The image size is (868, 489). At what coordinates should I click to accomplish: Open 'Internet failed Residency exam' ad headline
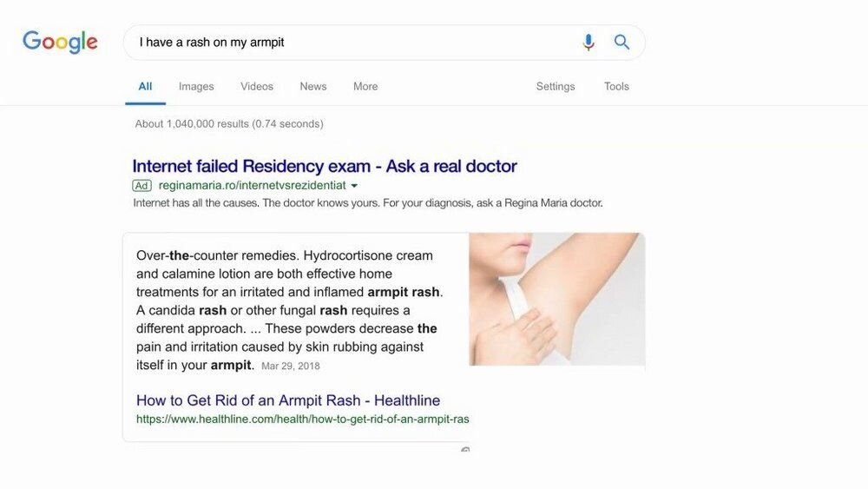click(x=325, y=166)
